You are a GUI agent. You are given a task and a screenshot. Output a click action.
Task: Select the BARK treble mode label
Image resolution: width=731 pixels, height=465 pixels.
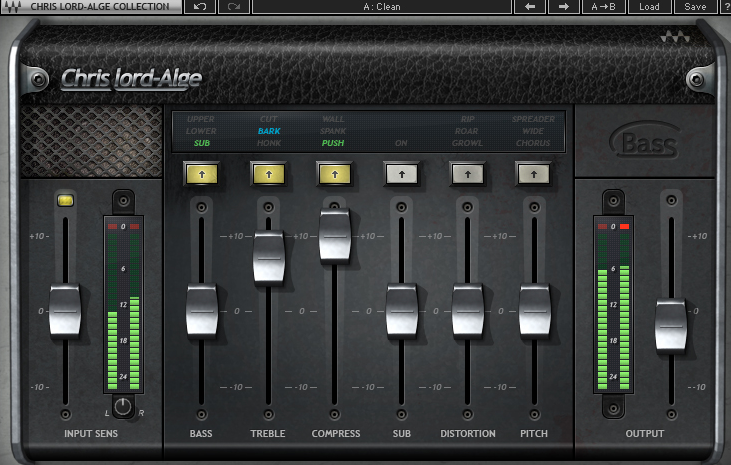269,131
